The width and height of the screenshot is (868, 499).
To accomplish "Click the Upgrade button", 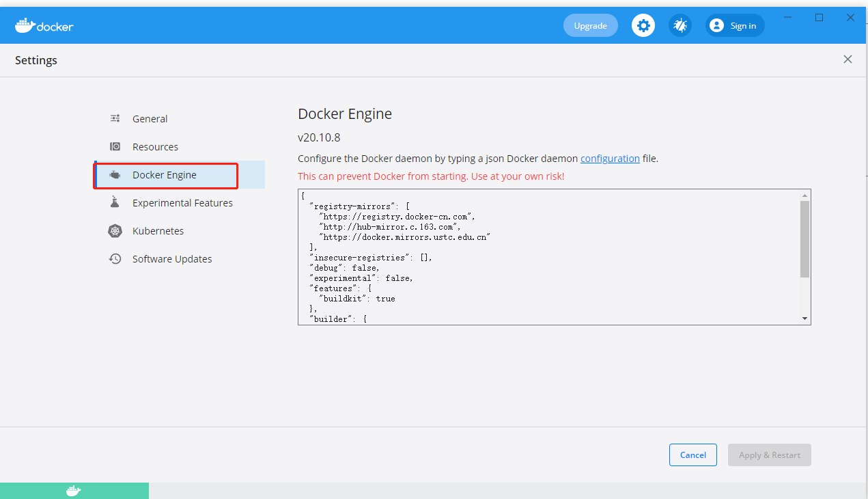I will click(x=590, y=25).
